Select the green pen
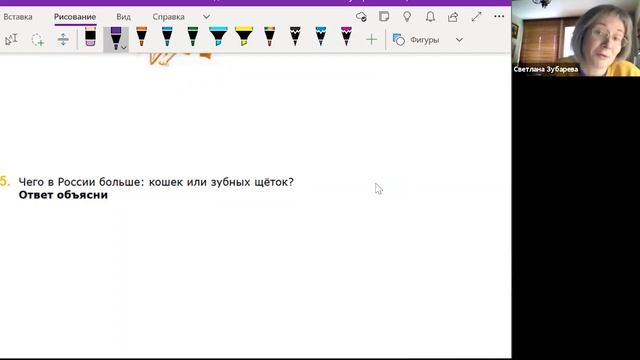Screen dimensions: 640x360 pos(193,37)
